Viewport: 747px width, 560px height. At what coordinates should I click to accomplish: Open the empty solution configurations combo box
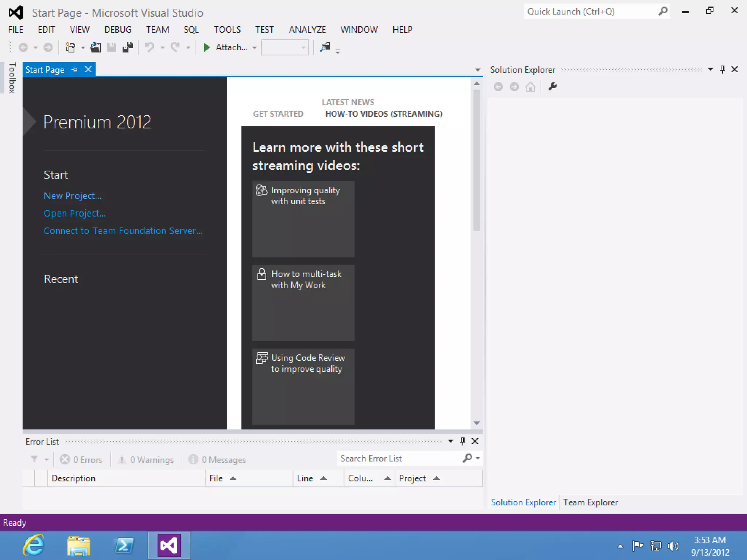(285, 48)
